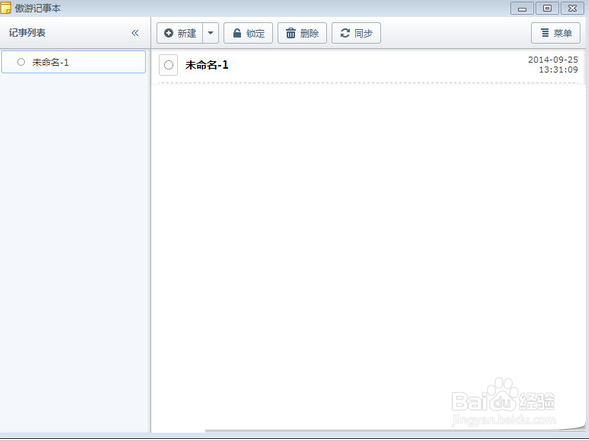The height and width of the screenshot is (441, 589).
Task: Toggle the circle checkbox next to the note title
Action: pyautogui.click(x=168, y=65)
